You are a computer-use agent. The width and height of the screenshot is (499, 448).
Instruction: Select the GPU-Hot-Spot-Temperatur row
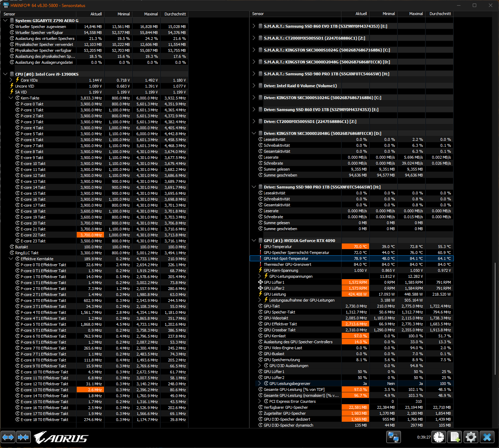[x=352, y=259]
